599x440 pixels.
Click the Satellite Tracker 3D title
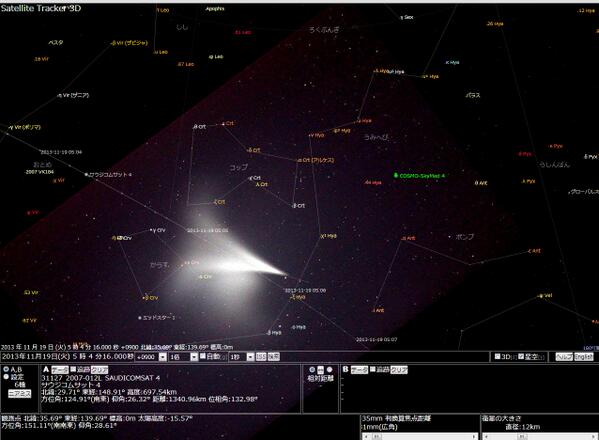pyautogui.click(x=41, y=8)
